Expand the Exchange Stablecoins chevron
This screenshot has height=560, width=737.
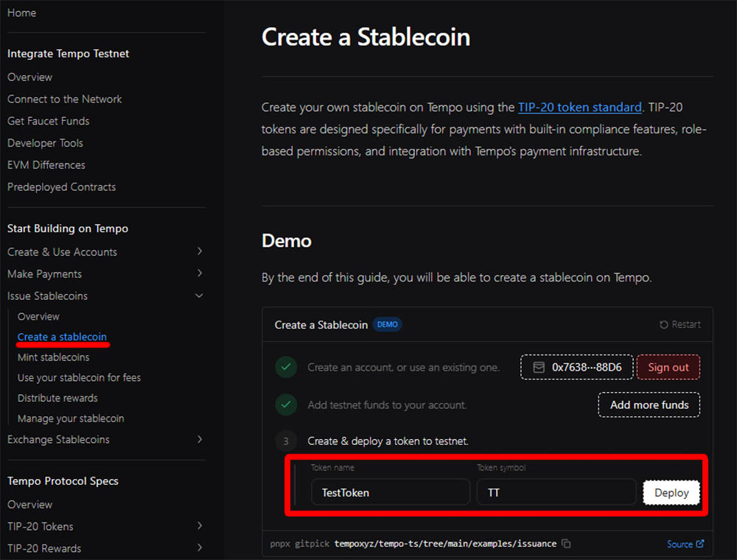point(199,440)
